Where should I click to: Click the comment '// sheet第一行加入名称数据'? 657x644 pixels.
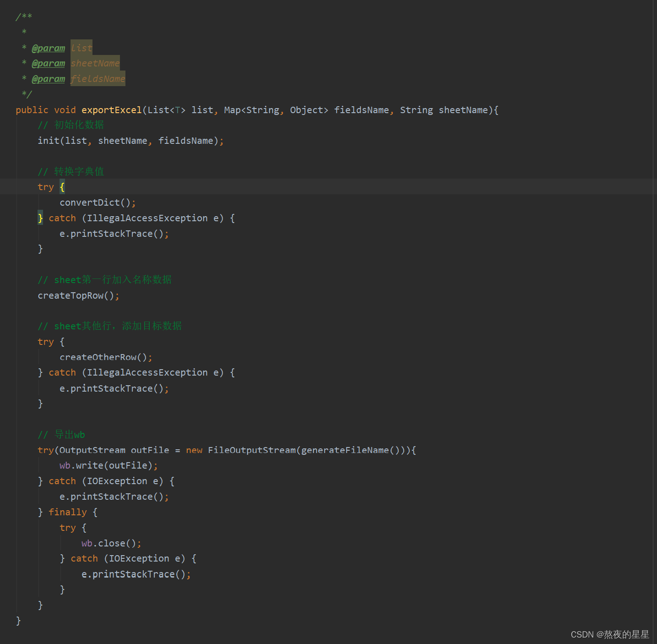pos(105,280)
